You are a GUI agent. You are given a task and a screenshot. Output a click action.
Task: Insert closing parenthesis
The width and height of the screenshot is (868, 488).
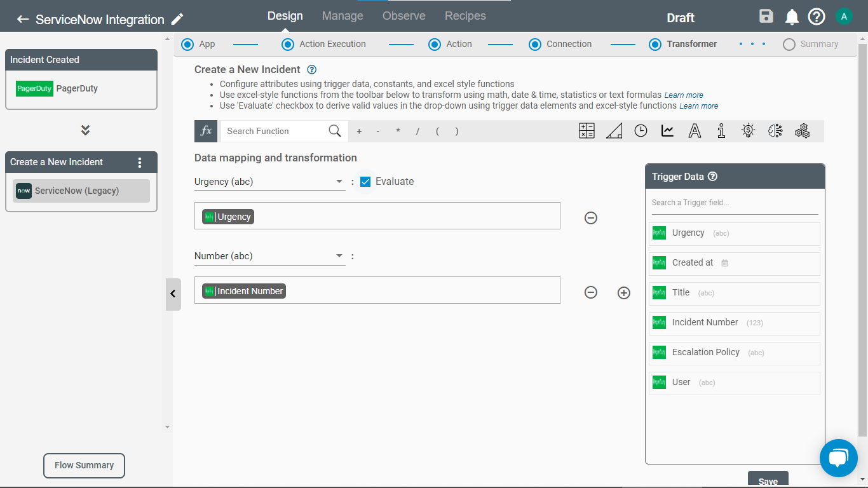pos(457,132)
